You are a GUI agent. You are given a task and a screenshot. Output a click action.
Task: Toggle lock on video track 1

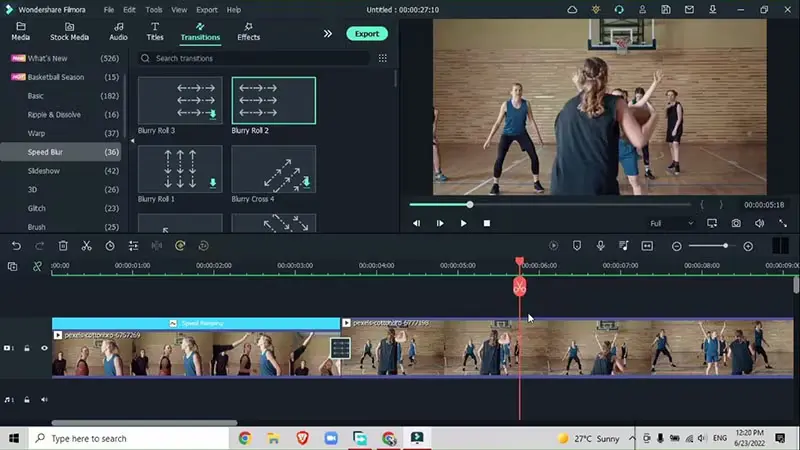click(x=27, y=348)
